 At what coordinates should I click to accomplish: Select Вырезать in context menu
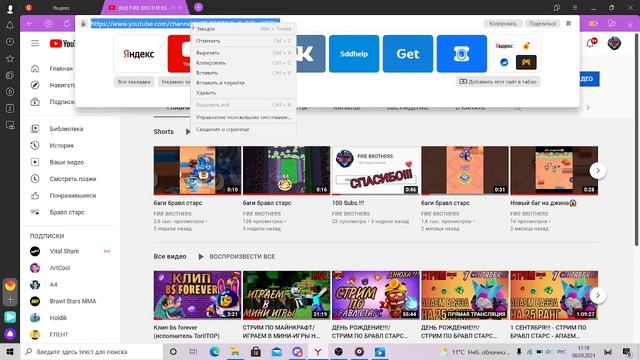click(x=243, y=53)
